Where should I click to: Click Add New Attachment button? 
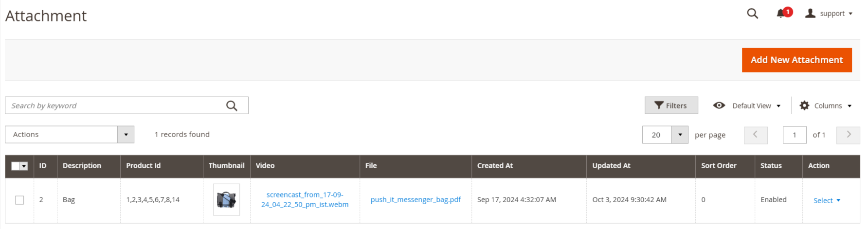coord(796,60)
